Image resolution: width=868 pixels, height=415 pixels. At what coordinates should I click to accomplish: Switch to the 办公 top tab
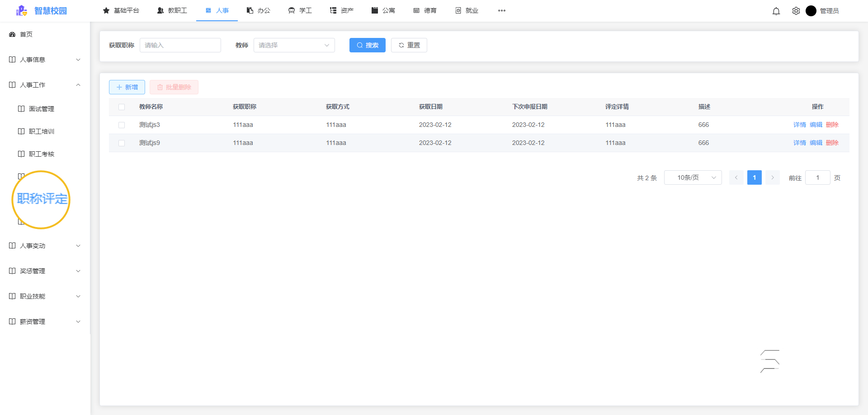point(259,10)
